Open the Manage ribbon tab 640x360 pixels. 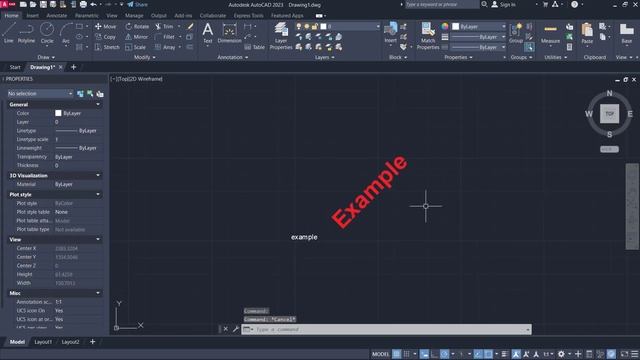point(134,16)
